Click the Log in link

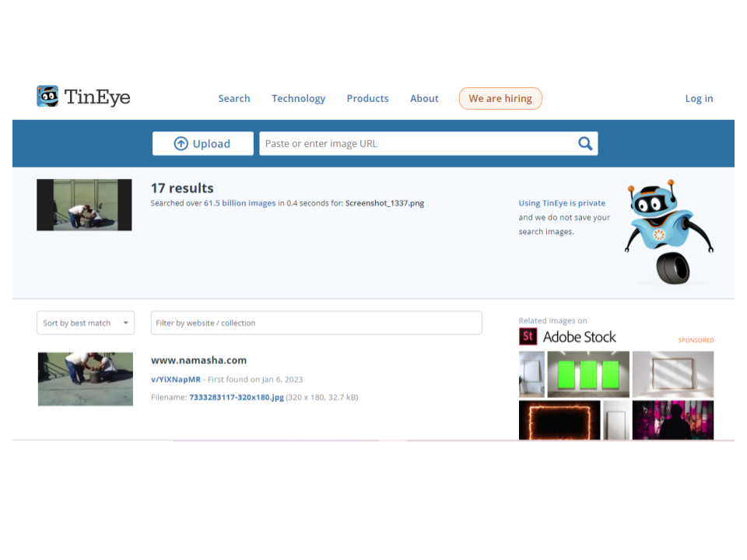point(699,99)
